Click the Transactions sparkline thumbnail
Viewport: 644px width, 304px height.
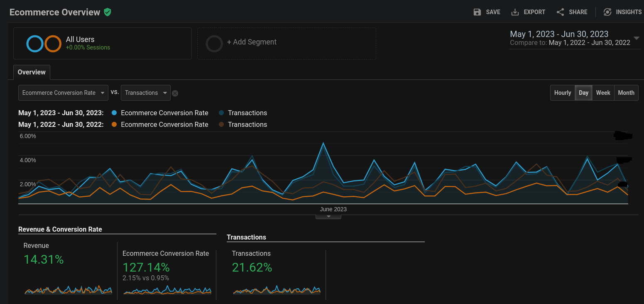click(277, 290)
